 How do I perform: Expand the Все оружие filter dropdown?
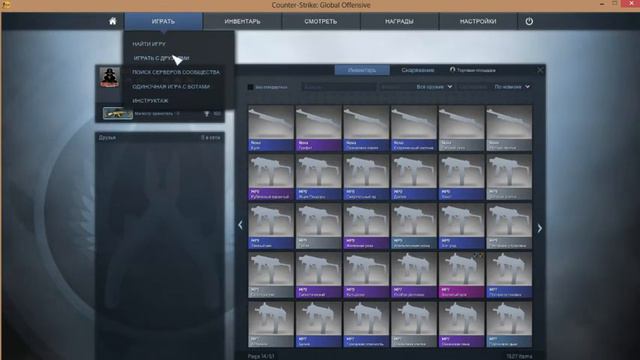click(434, 87)
